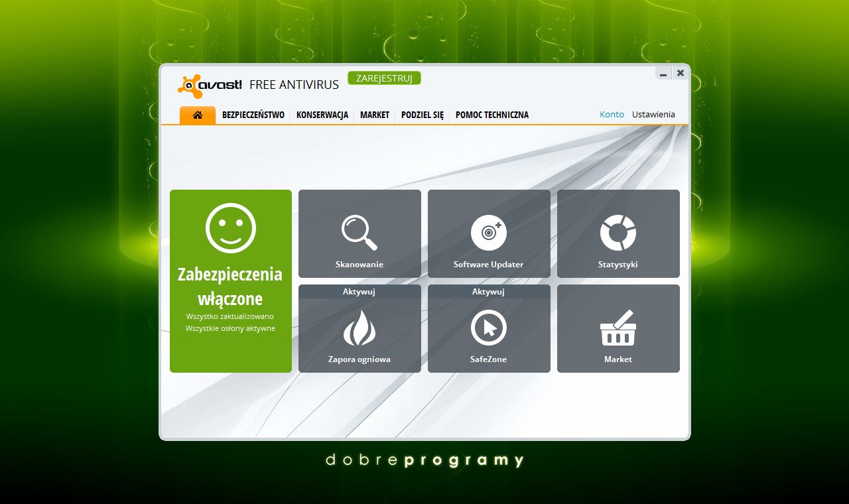Click the ZAREJESTRUJ register button

[x=384, y=78]
